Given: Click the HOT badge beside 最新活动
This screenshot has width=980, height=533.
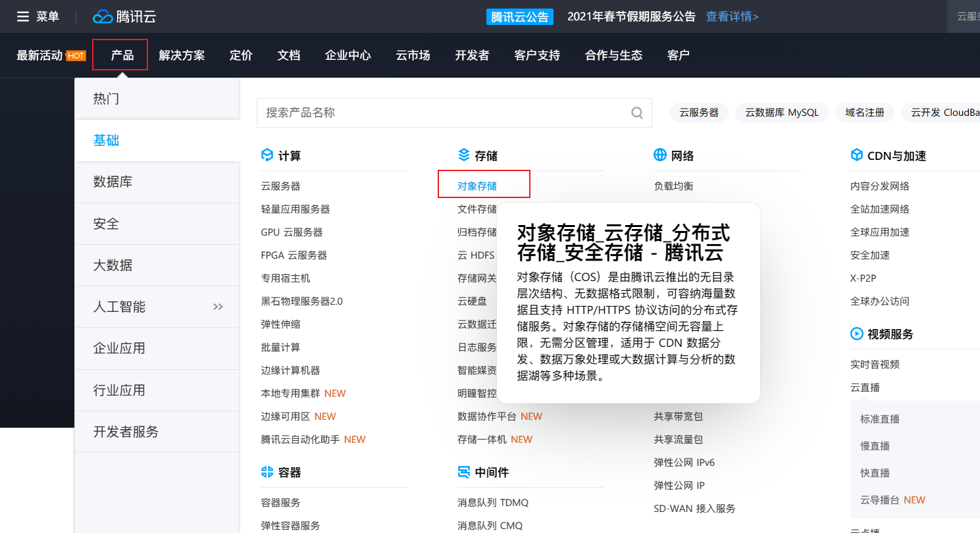Looking at the screenshot, I should 76,55.
